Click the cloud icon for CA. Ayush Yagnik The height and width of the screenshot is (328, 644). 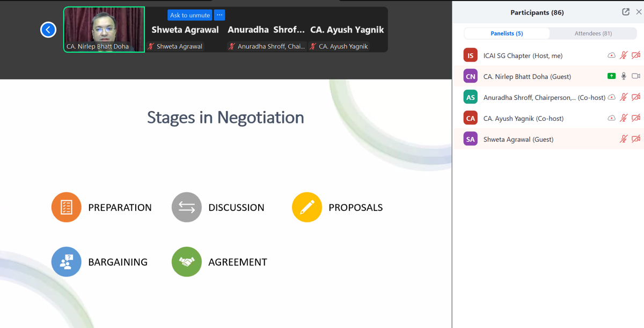pyautogui.click(x=611, y=118)
